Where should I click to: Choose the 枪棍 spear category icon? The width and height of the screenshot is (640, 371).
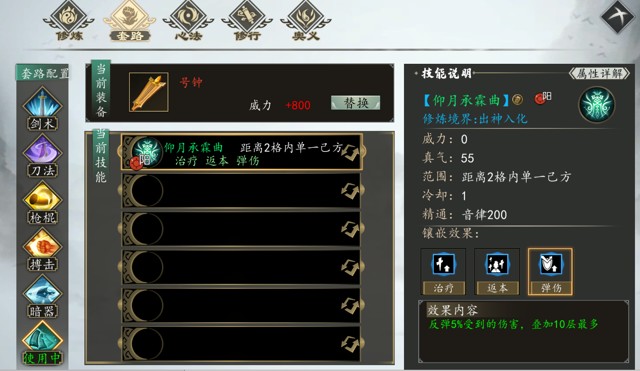click(42, 203)
